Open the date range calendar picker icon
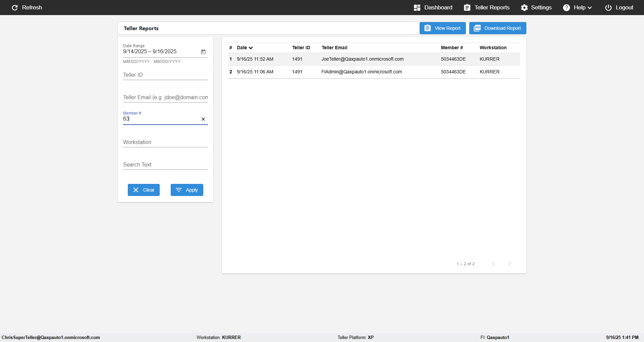 click(203, 52)
